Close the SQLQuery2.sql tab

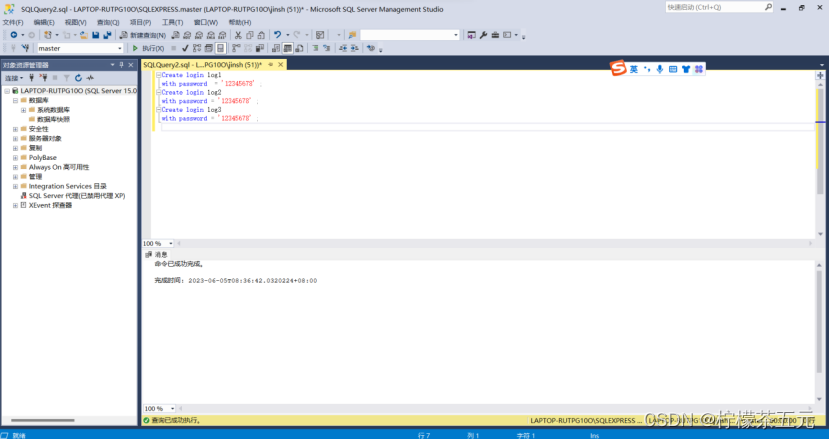281,65
